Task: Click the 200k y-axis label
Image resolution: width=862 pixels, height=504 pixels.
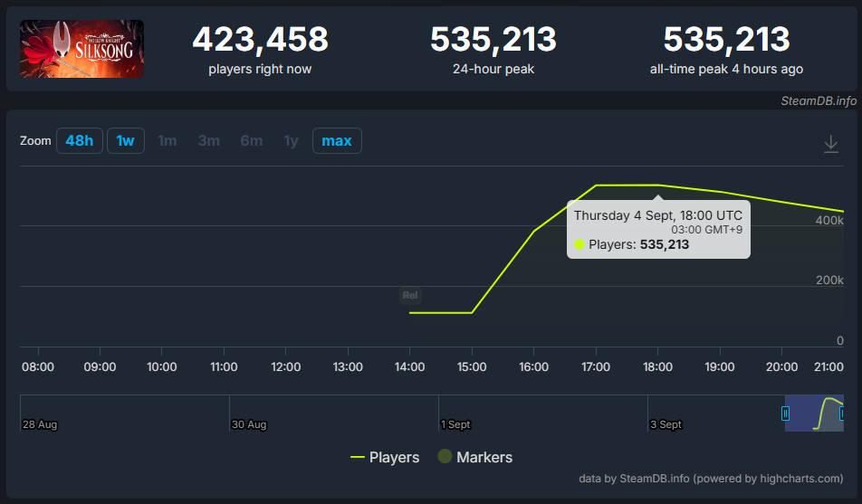Action: pos(829,281)
